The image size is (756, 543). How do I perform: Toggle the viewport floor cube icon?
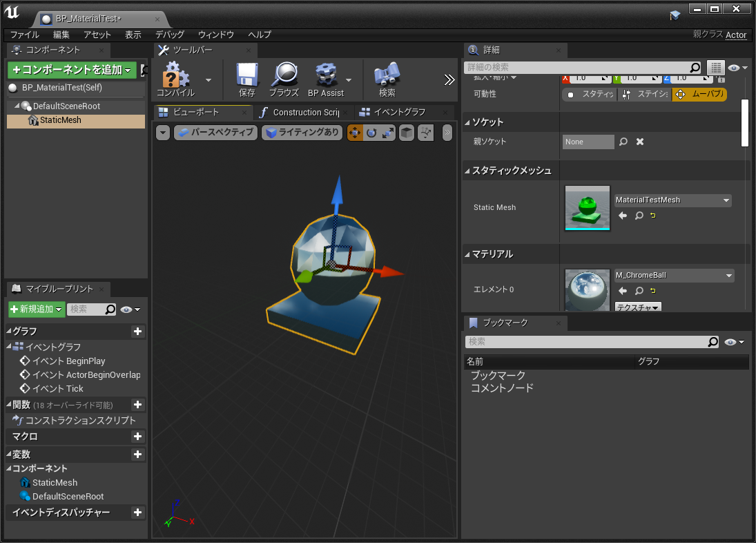407,133
